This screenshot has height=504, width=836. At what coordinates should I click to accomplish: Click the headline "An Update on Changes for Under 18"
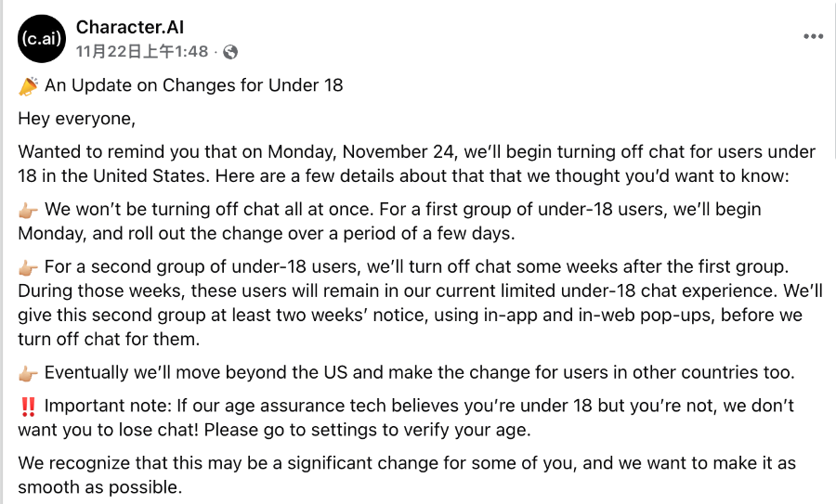194,85
